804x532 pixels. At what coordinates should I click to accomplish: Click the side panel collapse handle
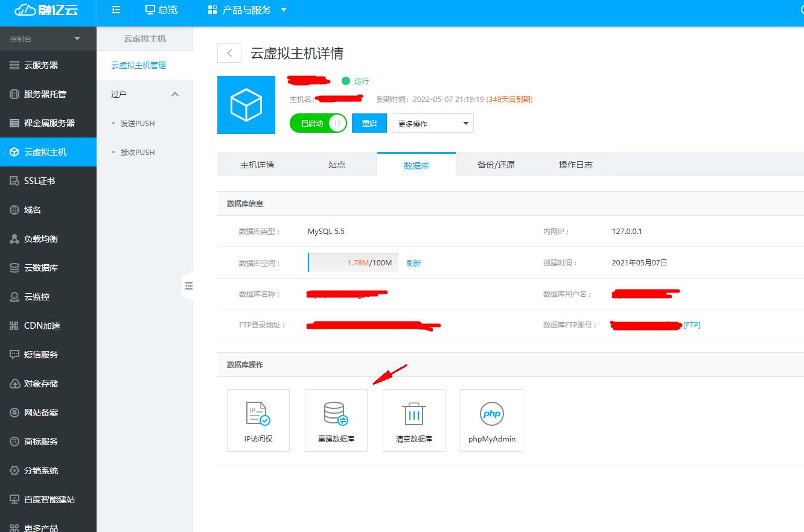(188, 286)
